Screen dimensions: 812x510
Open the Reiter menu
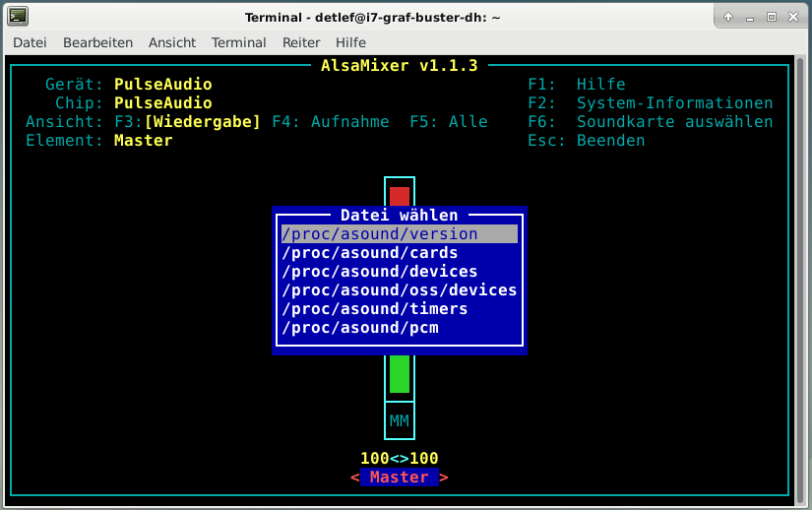click(x=301, y=42)
